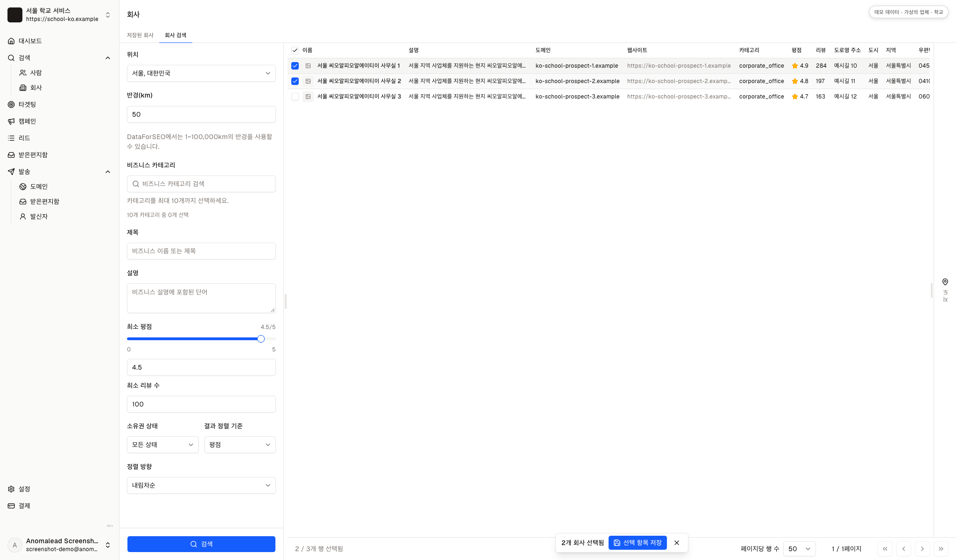Toggle the select-all header checkbox
Viewport: 956px width, 560px height.
coord(295,50)
